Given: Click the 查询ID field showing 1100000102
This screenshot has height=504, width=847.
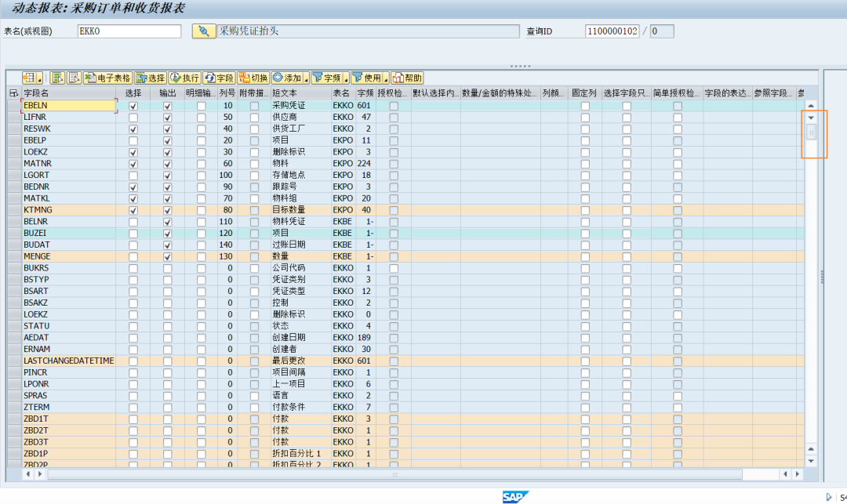Looking at the screenshot, I should pos(612,31).
